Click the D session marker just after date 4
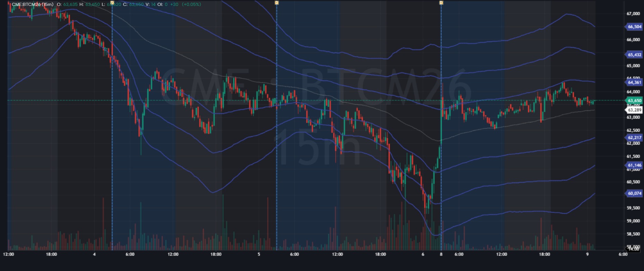This screenshot has width=644, height=271. click(x=112, y=3)
